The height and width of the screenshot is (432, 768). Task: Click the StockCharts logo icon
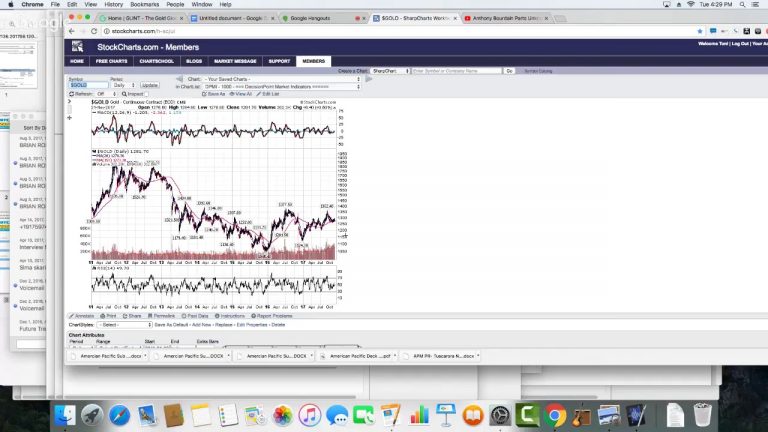point(77,47)
